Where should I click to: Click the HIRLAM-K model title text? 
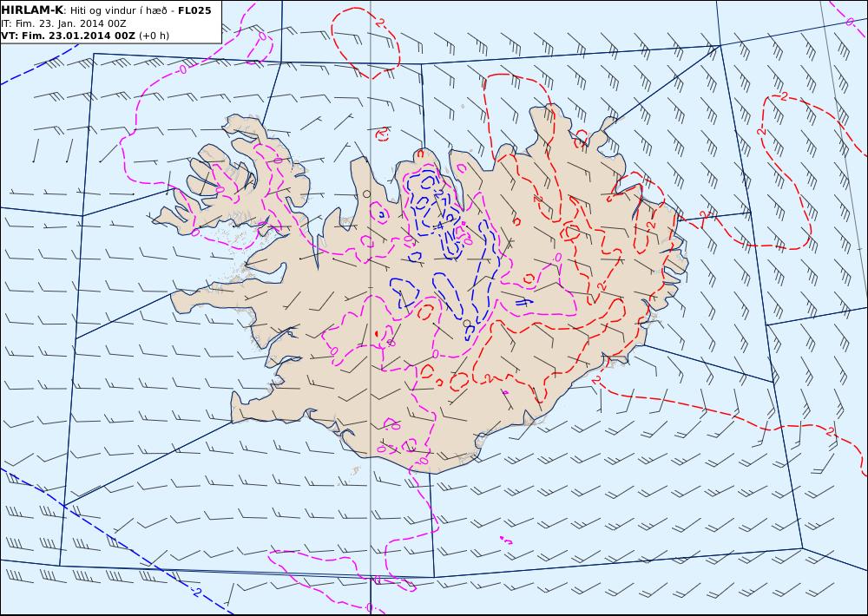point(33,10)
